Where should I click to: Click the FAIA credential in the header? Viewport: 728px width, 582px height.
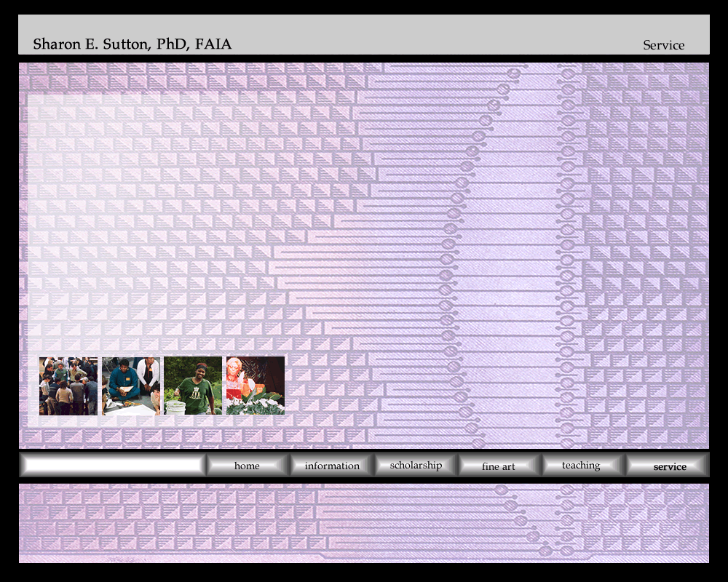click(x=213, y=44)
